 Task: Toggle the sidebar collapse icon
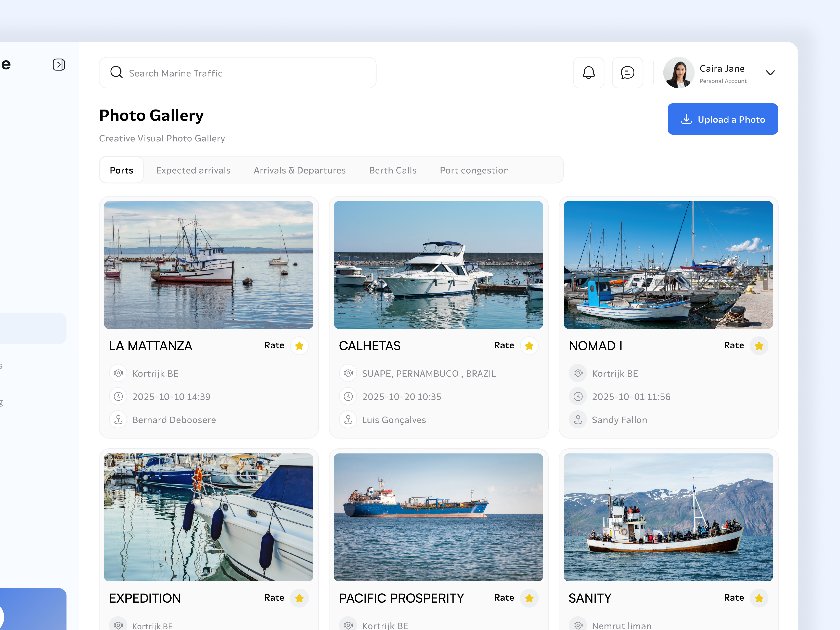59,65
